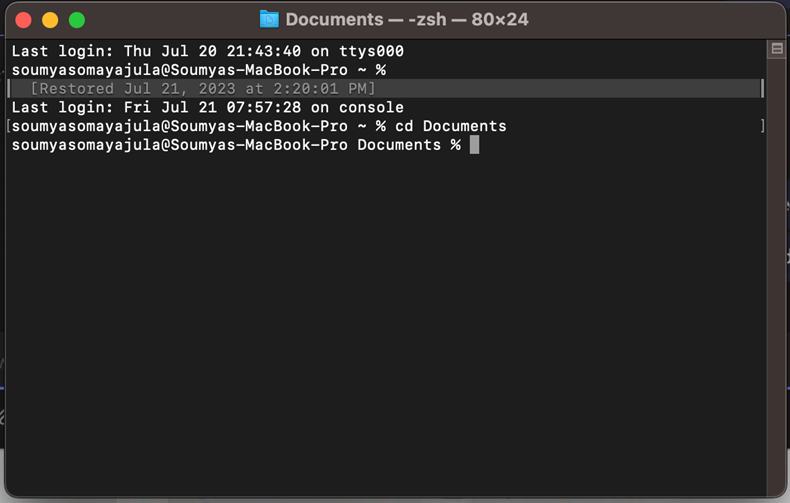Click the "Last login: Fri Jul 21" line

[x=208, y=107]
